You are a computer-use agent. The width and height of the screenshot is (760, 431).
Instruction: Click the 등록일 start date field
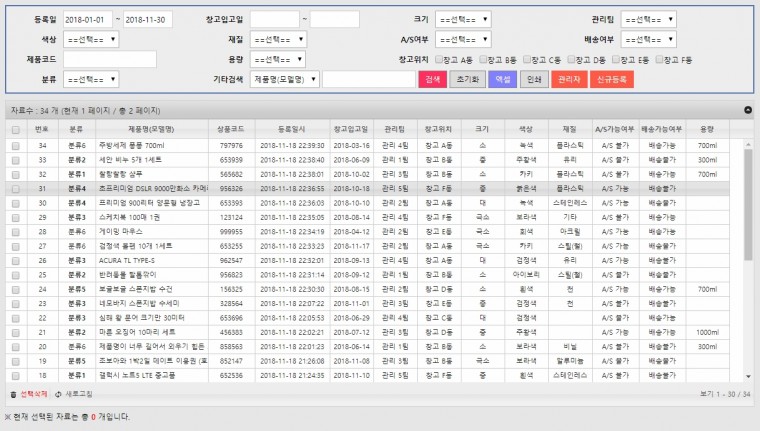(x=85, y=20)
